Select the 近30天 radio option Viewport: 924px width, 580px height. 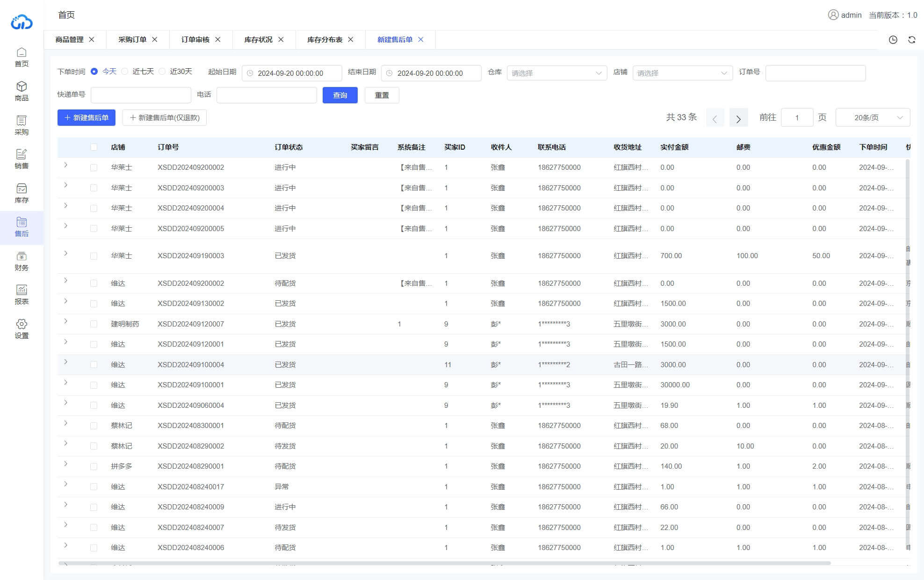coord(162,72)
